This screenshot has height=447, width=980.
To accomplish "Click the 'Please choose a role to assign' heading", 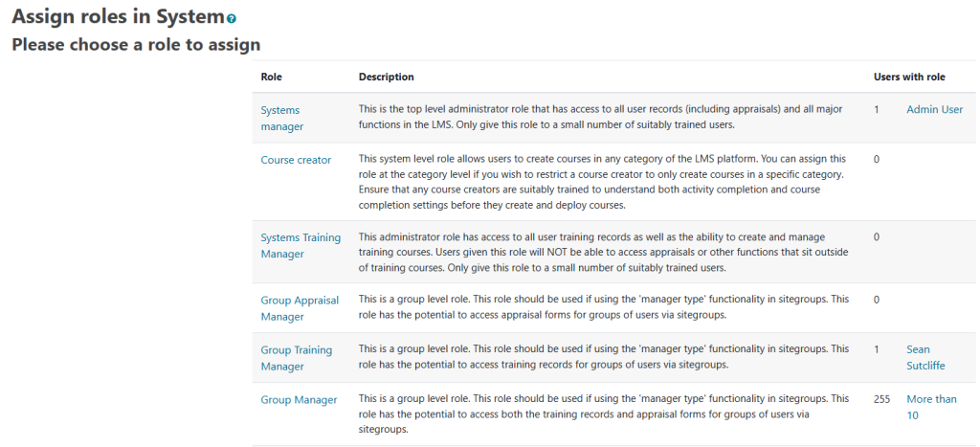I will tap(136, 45).
